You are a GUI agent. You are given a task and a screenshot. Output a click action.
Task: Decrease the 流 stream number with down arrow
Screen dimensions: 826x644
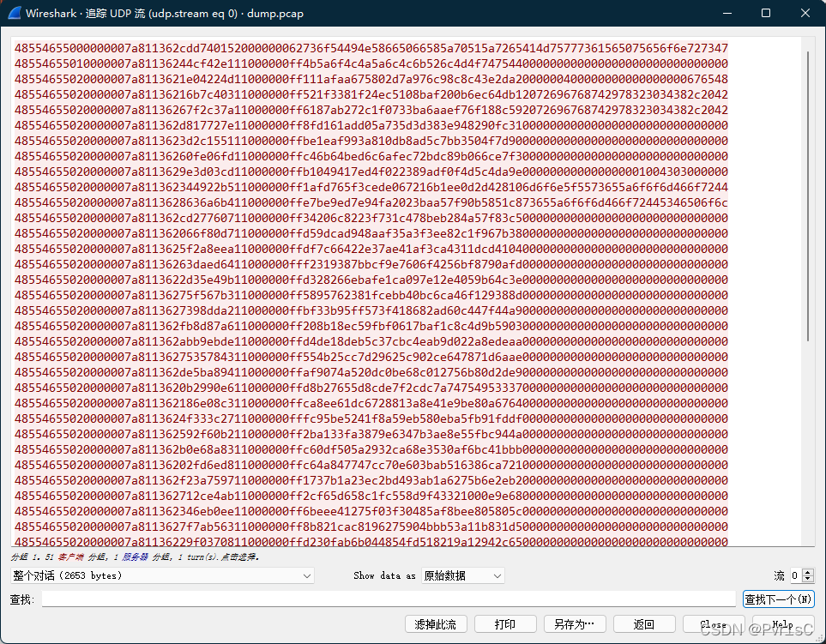coord(808,579)
